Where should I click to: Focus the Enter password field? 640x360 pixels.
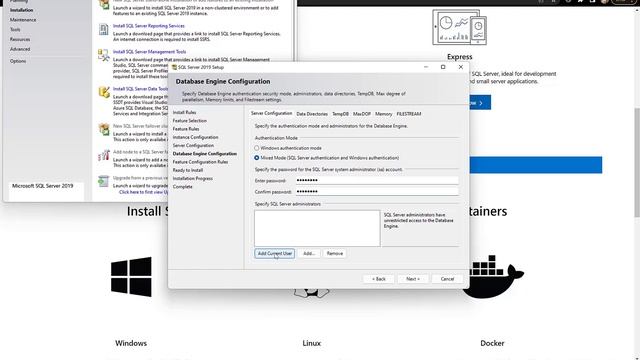point(376,180)
